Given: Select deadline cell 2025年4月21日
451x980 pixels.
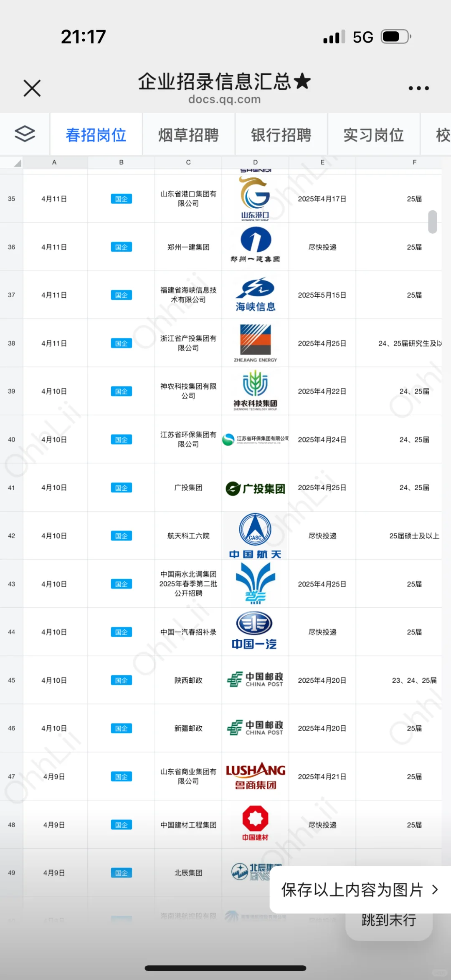Looking at the screenshot, I should pos(322,776).
